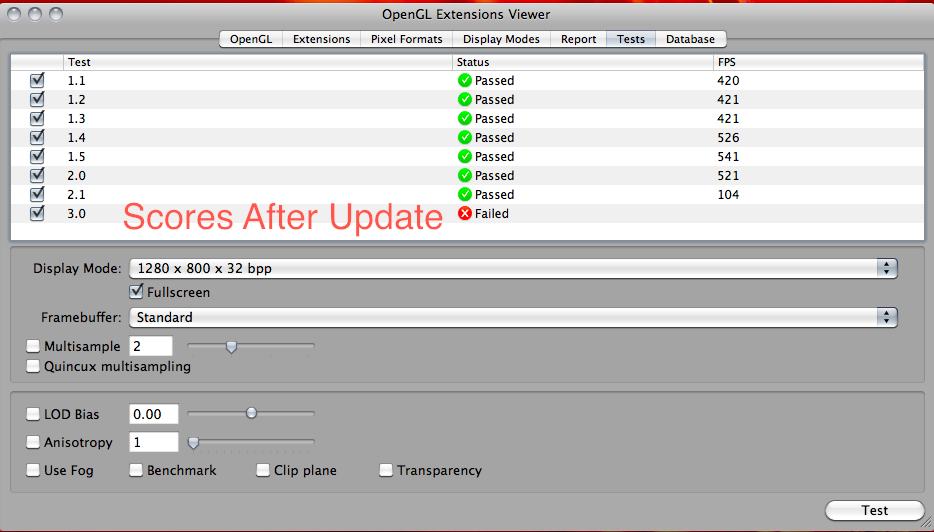Click the Anisotropy slider thumb

pyautogui.click(x=193, y=443)
